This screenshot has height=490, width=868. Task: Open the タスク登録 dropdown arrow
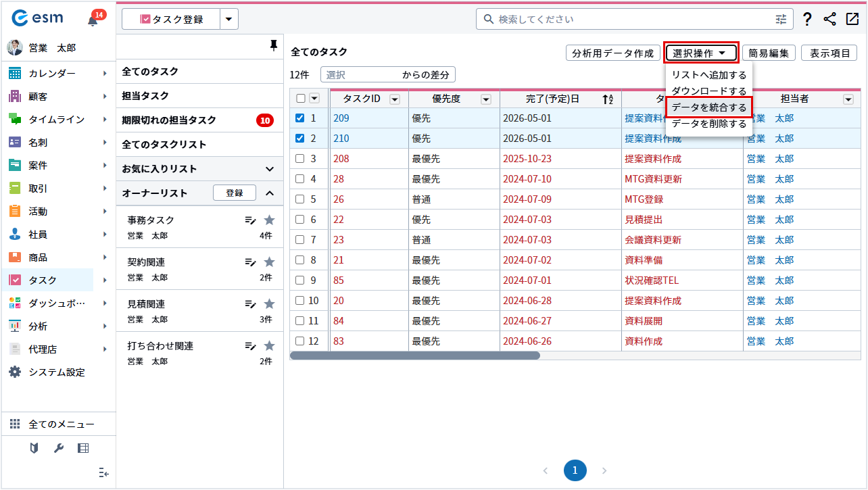pos(230,20)
